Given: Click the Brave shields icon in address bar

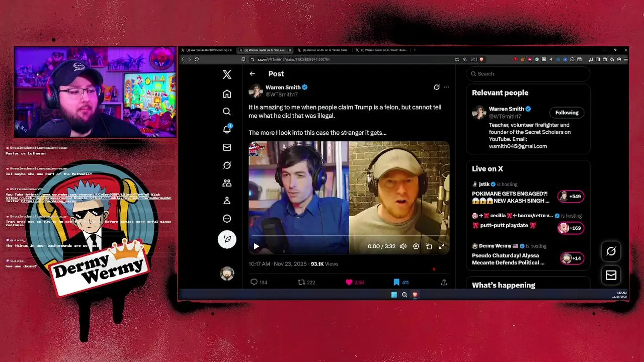Looking at the screenshot, I should click(x=481, y=59).
